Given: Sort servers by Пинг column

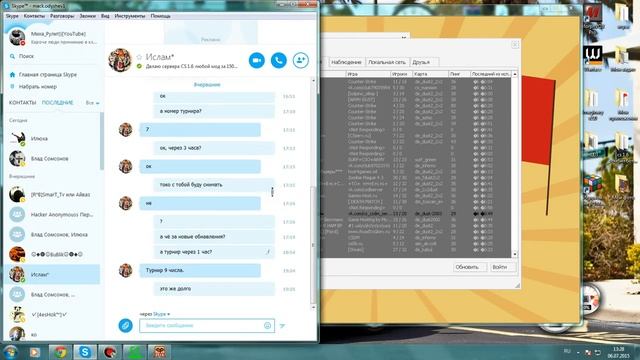Looking at the screenshot, I should pyautogui.click(x=459, y=74).
